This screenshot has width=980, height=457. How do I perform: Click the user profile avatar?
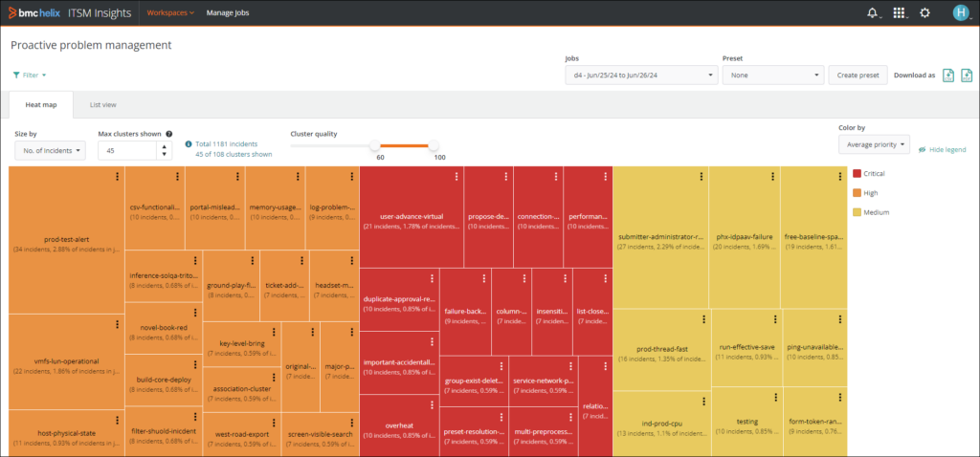pyautogui.click(x=960, y=12)
